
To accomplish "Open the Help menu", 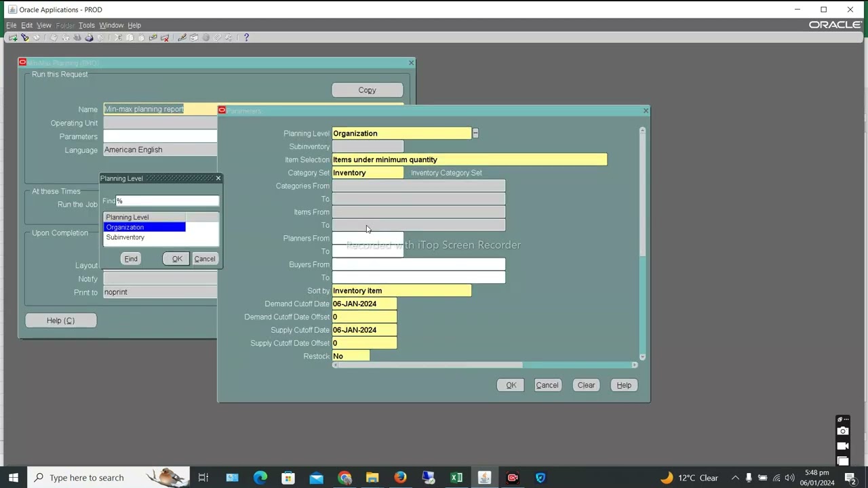I will click(x=134, y=25).
